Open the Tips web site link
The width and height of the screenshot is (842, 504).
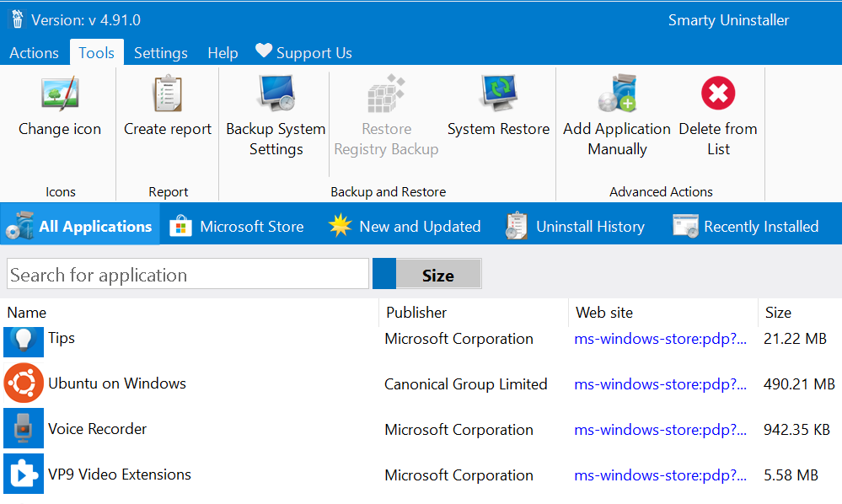pos(660,339)
